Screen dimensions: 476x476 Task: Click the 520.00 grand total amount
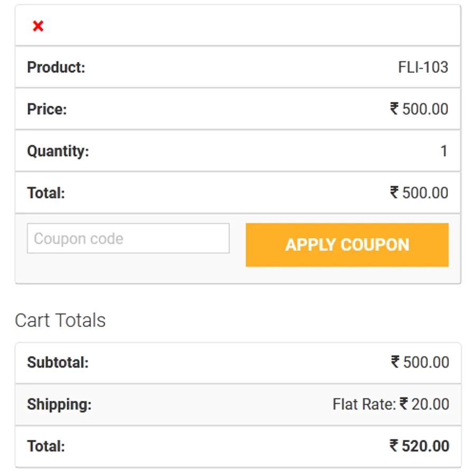coord(425,446)
